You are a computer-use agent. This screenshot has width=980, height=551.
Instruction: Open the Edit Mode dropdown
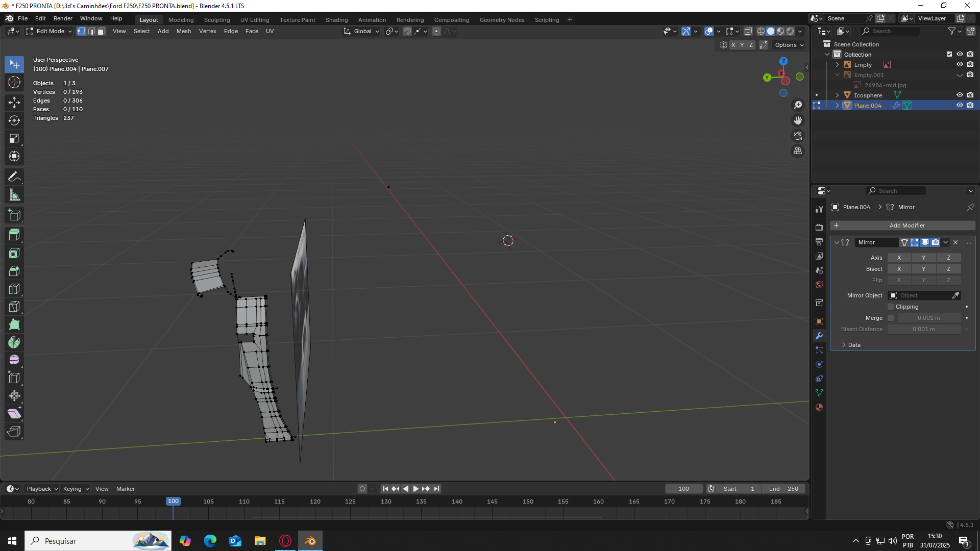point(50,31)
